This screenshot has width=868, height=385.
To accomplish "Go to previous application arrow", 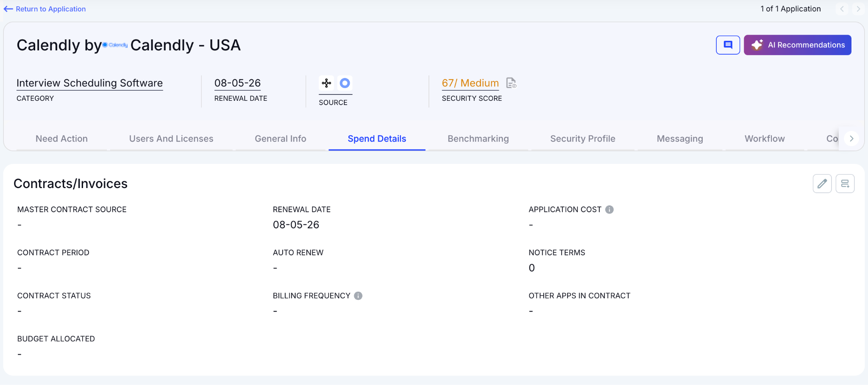I will tap(842, 9).
